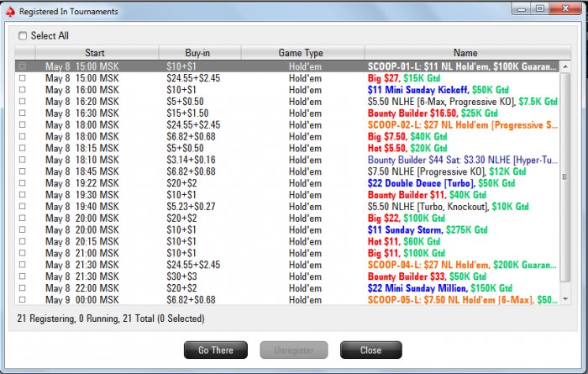588x374 pixels.
Task: Select Big $11, $100K Gtd tournament
Action: point(406,253)
